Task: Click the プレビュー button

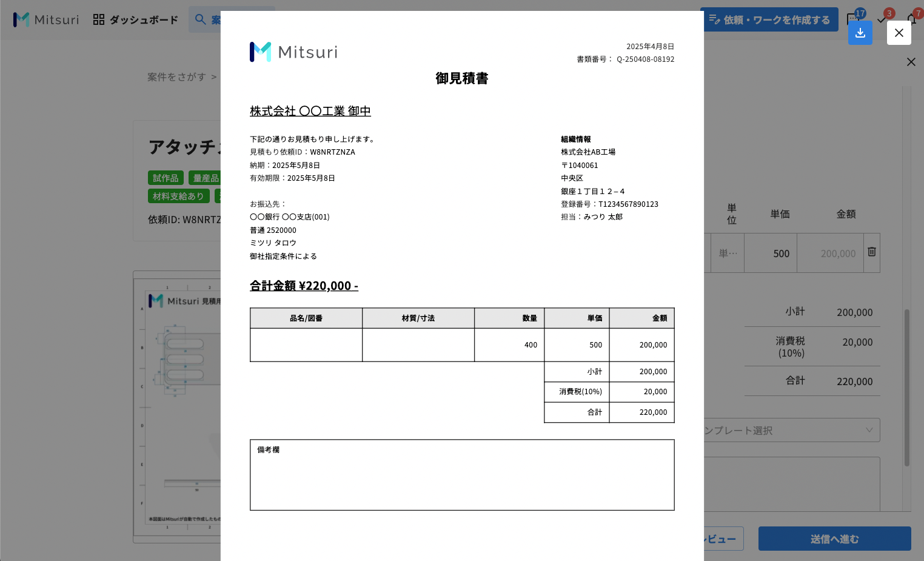Action: click(x=723, y=539)
